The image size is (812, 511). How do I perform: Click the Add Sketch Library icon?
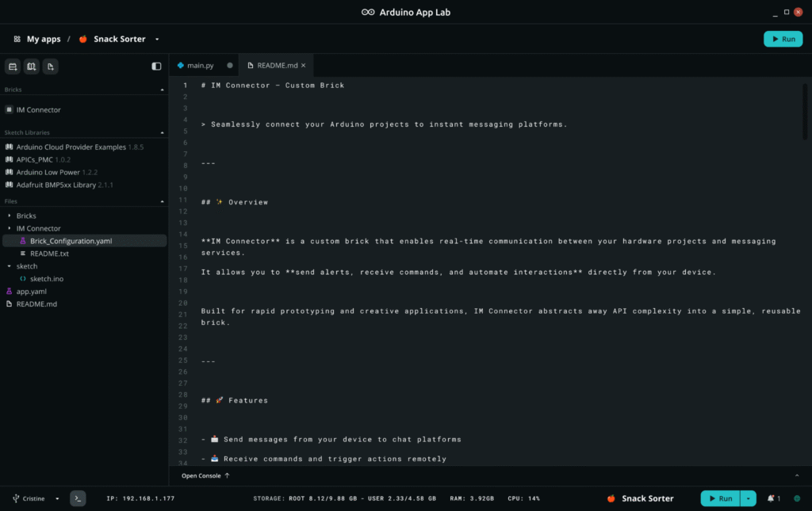(32, 67)
